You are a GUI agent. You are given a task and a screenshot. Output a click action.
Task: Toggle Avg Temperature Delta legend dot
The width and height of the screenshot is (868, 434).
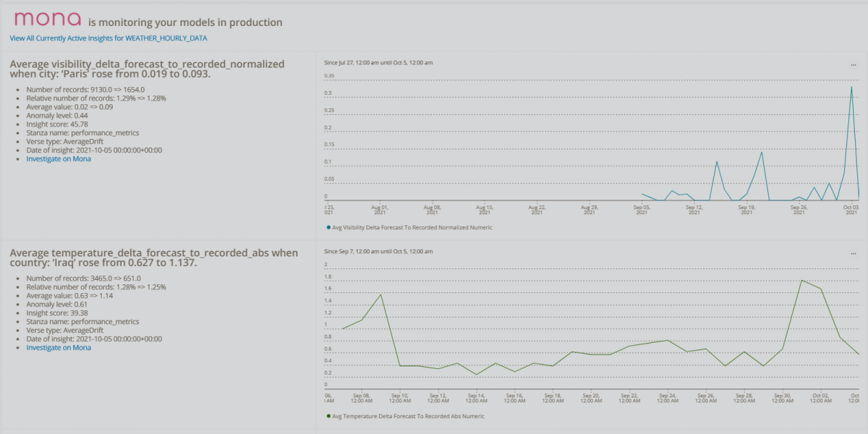328,416
